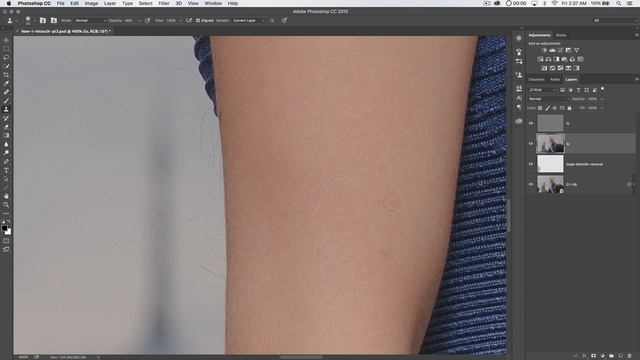
Task: Click the lock all layer icon
Action: click(x=569, y=108)
